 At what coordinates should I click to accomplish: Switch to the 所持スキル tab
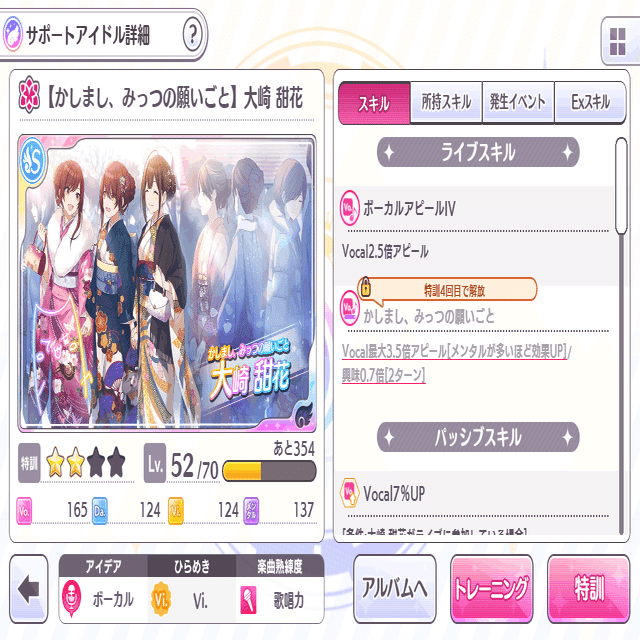446,102
